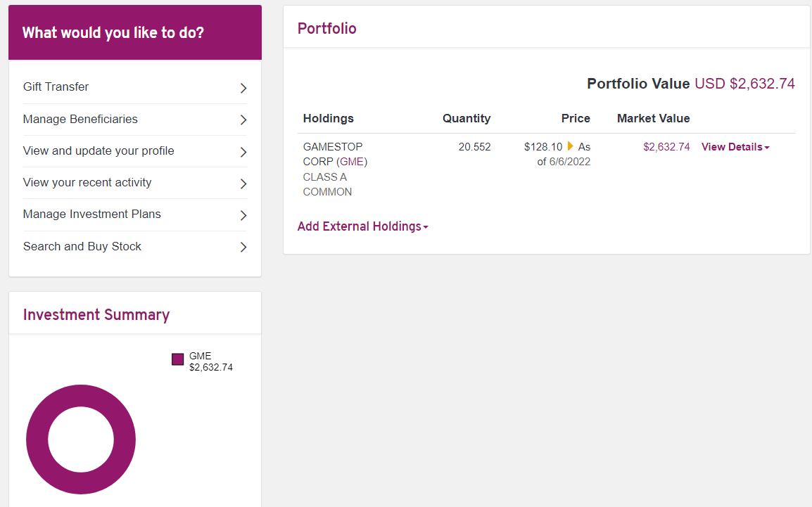The width and height of the screenshot is (812, 507).
Task: Click the chevron arrow beside Gift Transfer
Action: pyautogui.click(x=243, y=88)
